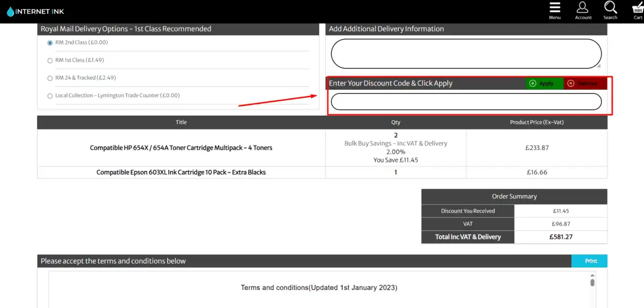Viewport: 644px width, 308px height.
Task: Click the £233.87 product price cell
Action: (x=537, y=148)
